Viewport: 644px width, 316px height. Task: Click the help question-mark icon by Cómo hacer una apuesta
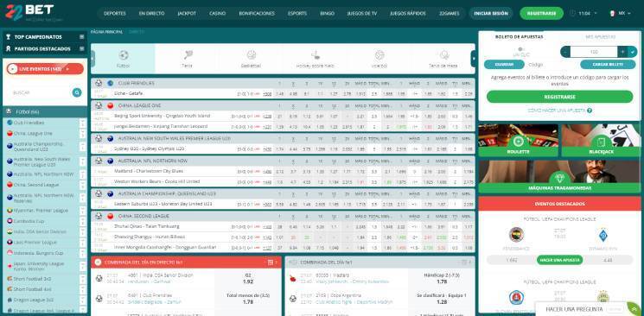point(590,111)
